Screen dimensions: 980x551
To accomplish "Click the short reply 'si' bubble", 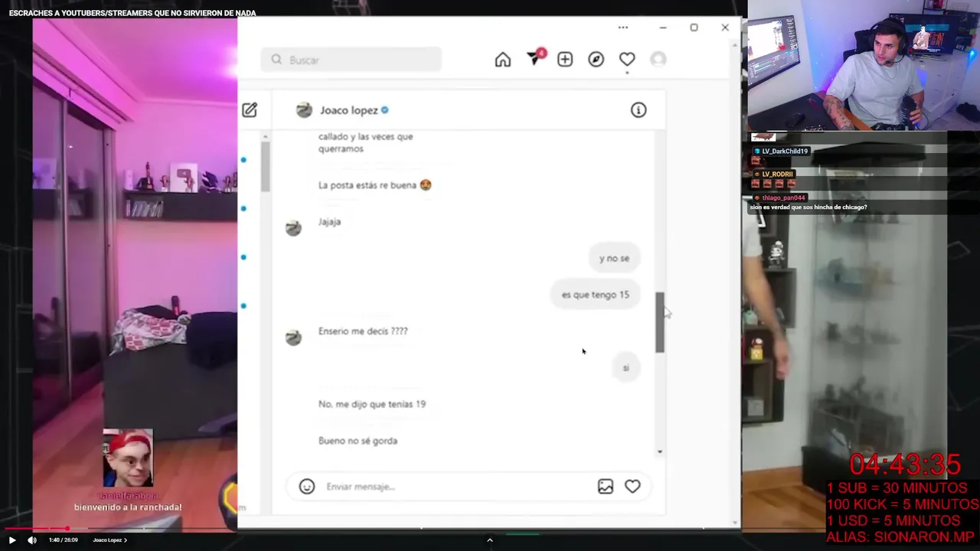I will 626,368.
